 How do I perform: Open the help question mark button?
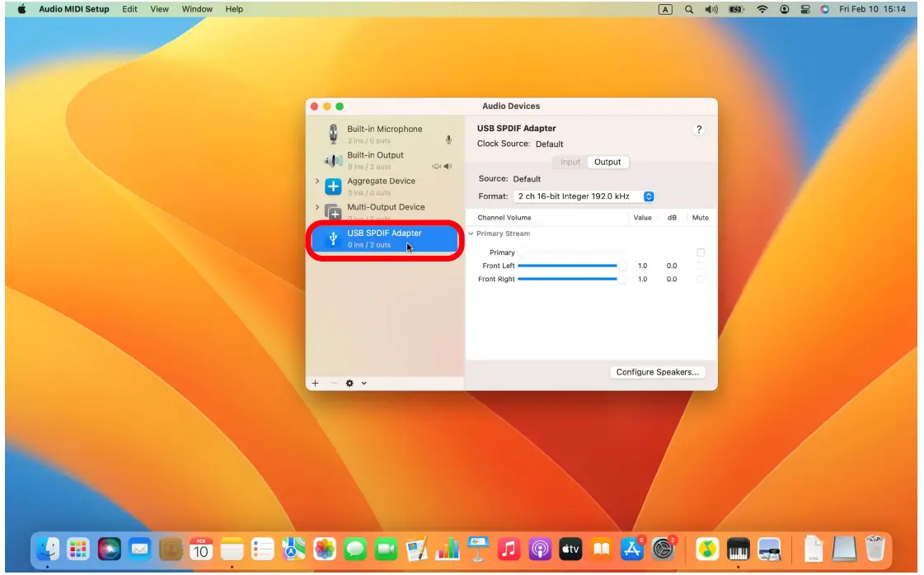coord(699,130)
